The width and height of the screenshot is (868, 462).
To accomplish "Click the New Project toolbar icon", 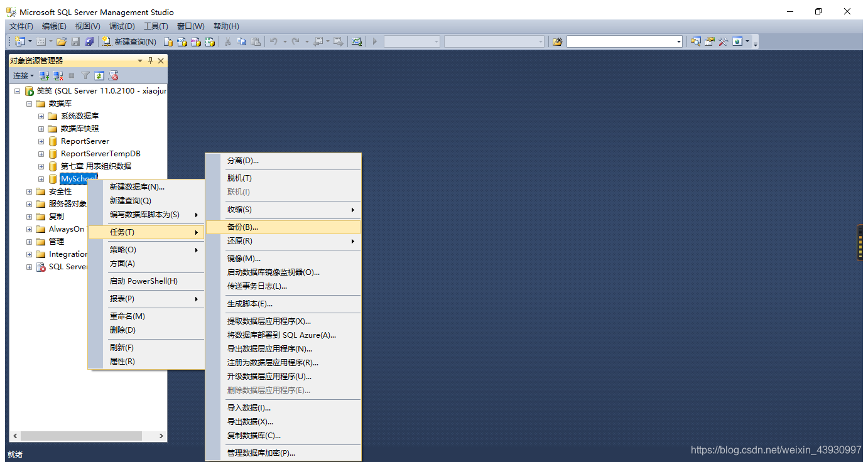I will (x=19, y=41).
